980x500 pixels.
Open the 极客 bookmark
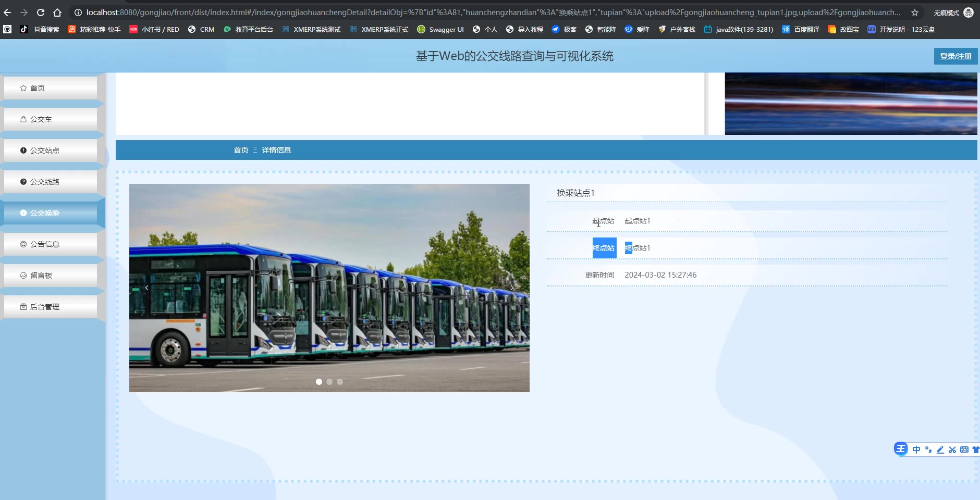pyautogui.click(x=564, y=30)
